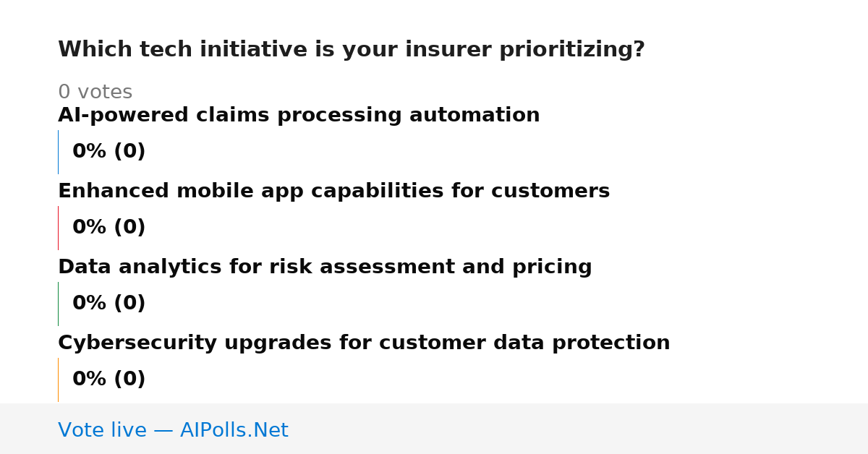The image size is (868, 454).
Task: Click 0% (0) under Enhanced mobile app
Action: click(x=109, y=228)
